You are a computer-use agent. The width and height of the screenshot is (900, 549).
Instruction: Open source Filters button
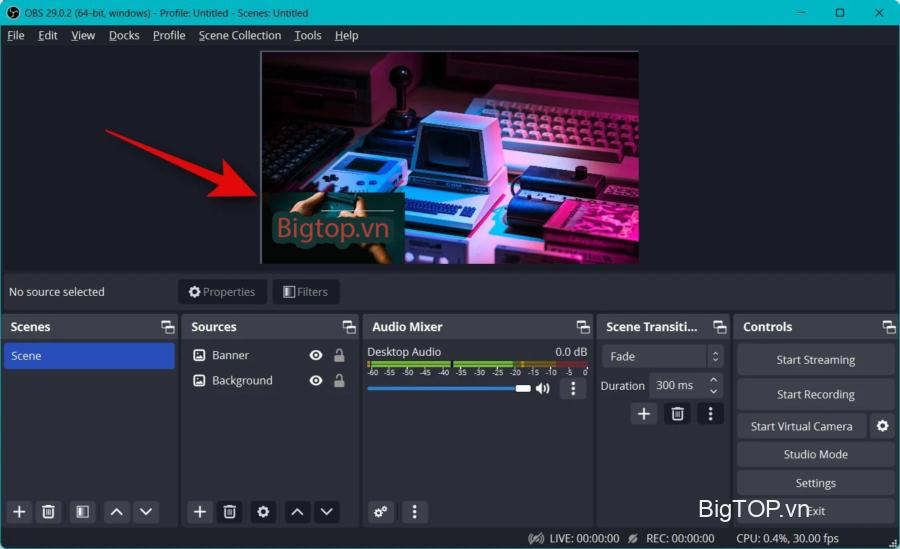click(x=306, y=292)
